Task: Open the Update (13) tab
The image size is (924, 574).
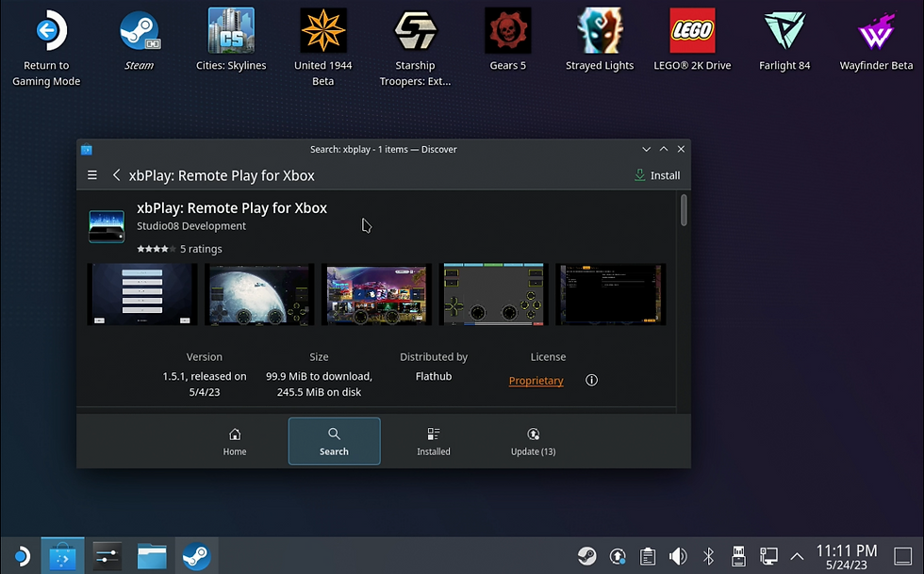Action: coord(534,441)
